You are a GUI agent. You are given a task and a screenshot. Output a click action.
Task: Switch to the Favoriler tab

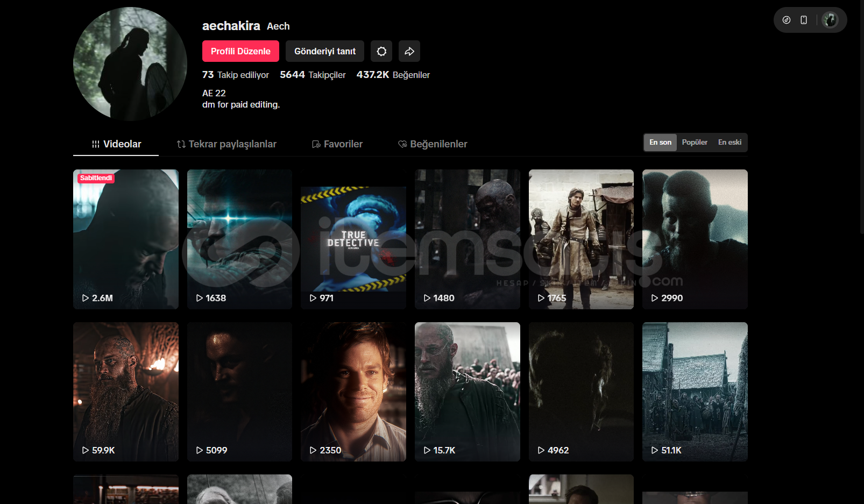pyautogui.click(x=337, y=144)
